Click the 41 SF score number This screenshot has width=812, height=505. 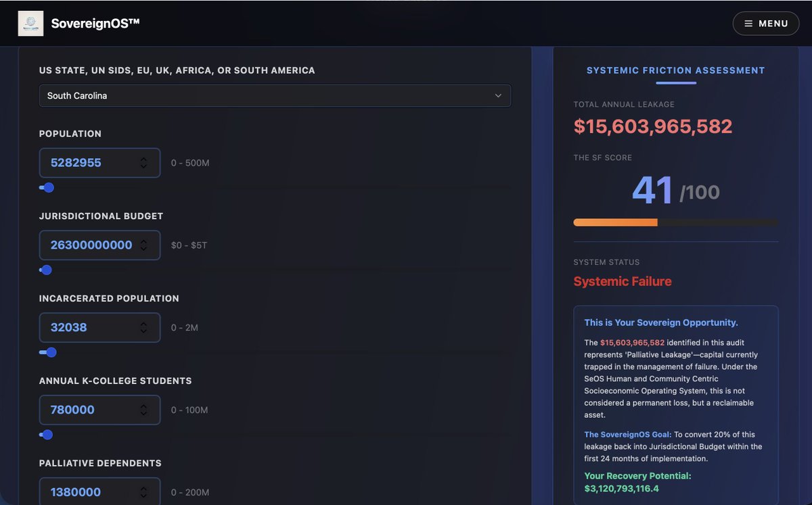[652, 190]
